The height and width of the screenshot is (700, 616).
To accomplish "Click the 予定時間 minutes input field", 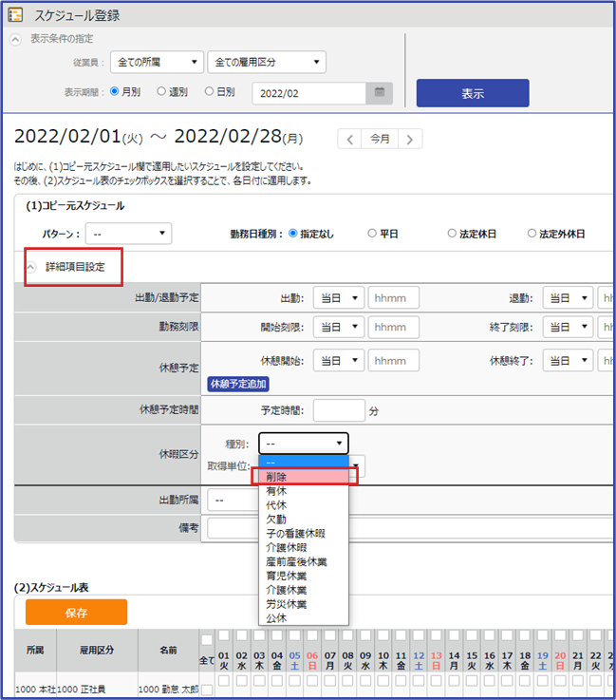I will point(339,410).
